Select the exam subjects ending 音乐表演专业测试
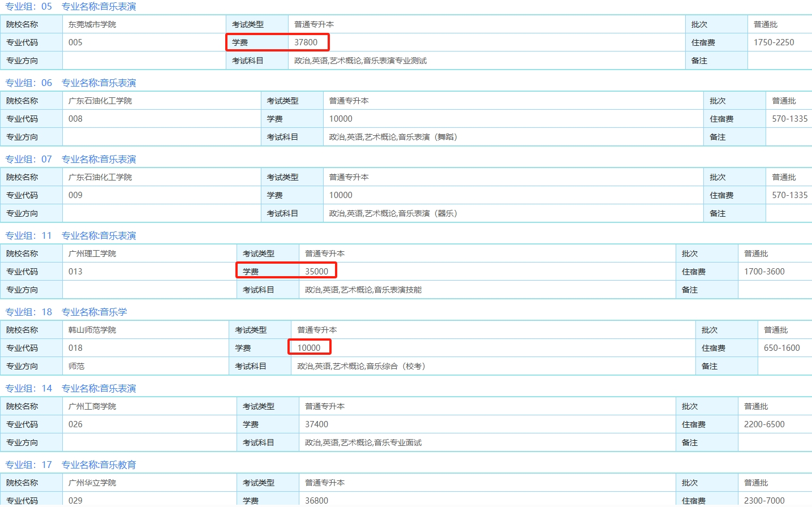The width and height of the screenshot is (812, 507). tap(360, 61)
